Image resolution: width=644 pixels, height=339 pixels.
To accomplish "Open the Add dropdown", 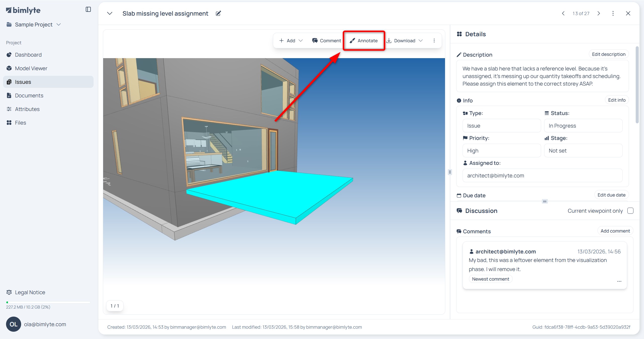I will tap(291, 41).
